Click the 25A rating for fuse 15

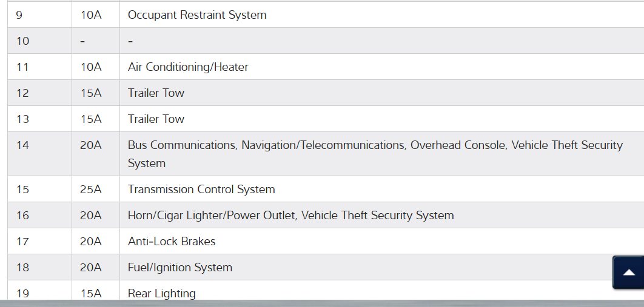pos(91,190)
